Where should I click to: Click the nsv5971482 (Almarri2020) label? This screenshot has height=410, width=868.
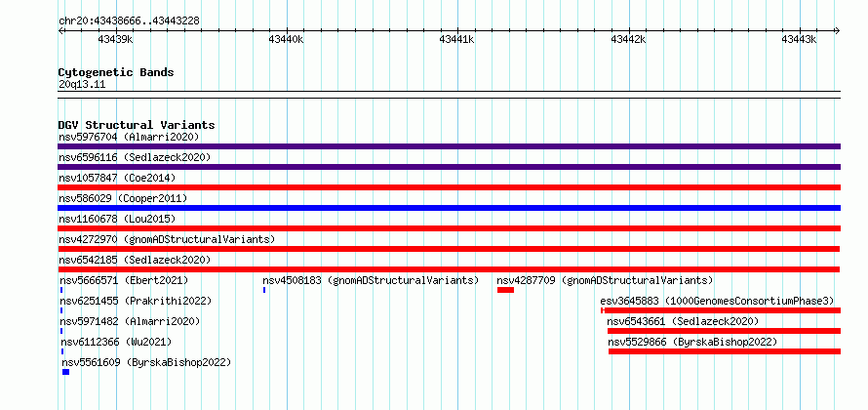click(130, 321)
